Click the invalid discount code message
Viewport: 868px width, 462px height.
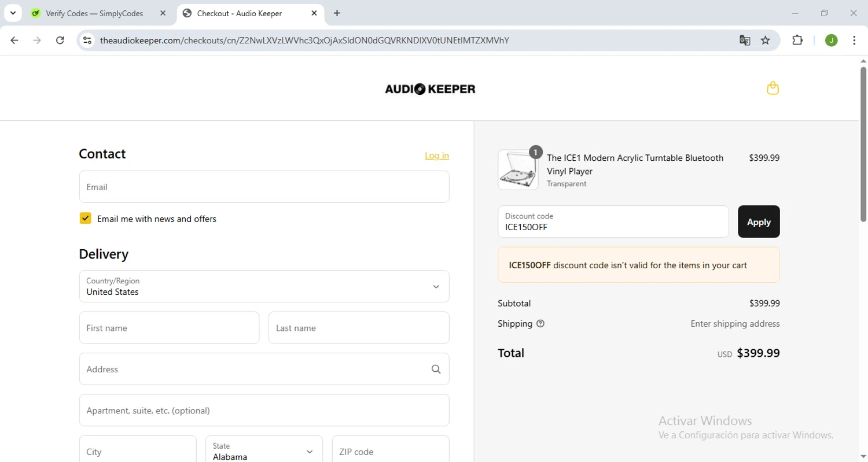click(x=639, y=265)
